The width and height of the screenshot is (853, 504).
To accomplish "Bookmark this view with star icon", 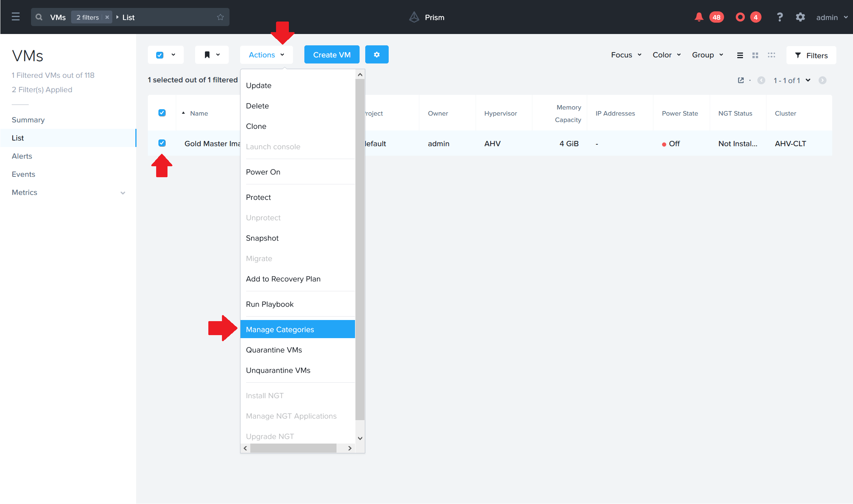I will [x=220, y=17].
